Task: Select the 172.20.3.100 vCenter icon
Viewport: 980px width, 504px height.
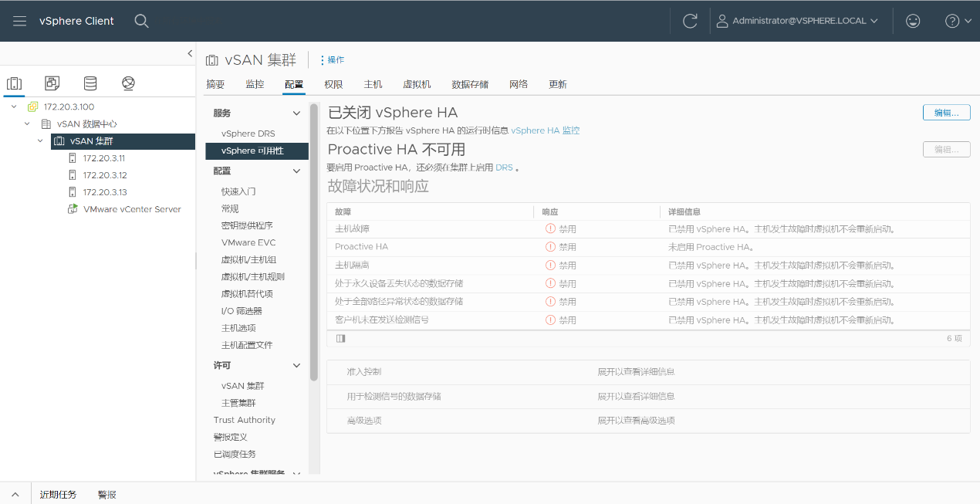Action: (x=32, y=107)
